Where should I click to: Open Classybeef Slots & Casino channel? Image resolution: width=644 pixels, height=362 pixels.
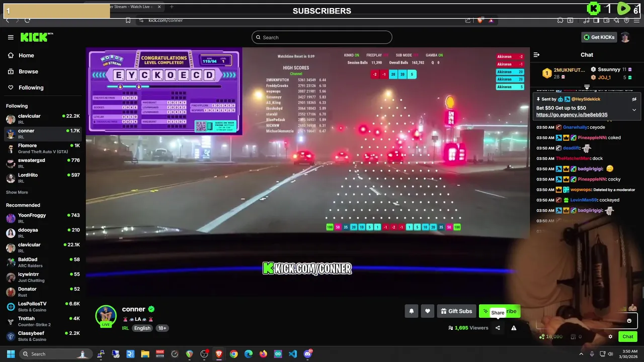click(x=43, y=336)
